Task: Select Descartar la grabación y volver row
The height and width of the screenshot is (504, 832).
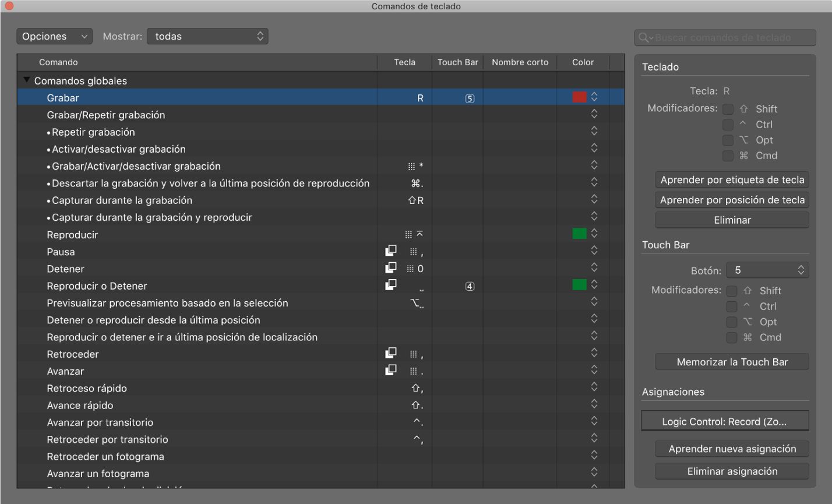Action: tap(320, 183)
